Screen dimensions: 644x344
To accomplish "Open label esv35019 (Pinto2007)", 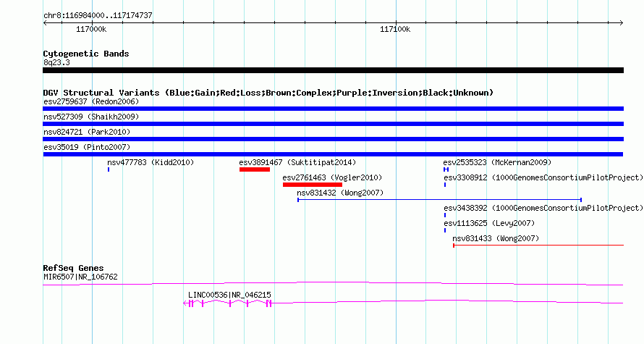I will (x=87, y=147).
